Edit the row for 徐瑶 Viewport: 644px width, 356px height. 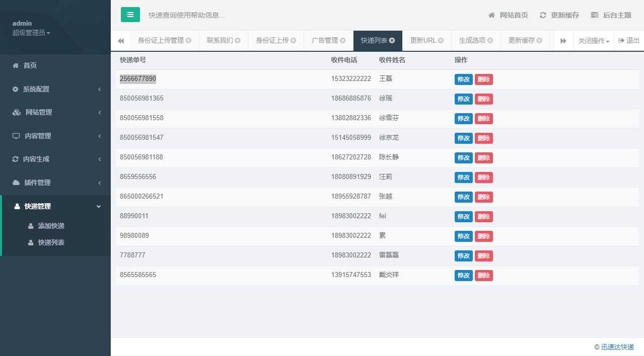pos(463,99)
